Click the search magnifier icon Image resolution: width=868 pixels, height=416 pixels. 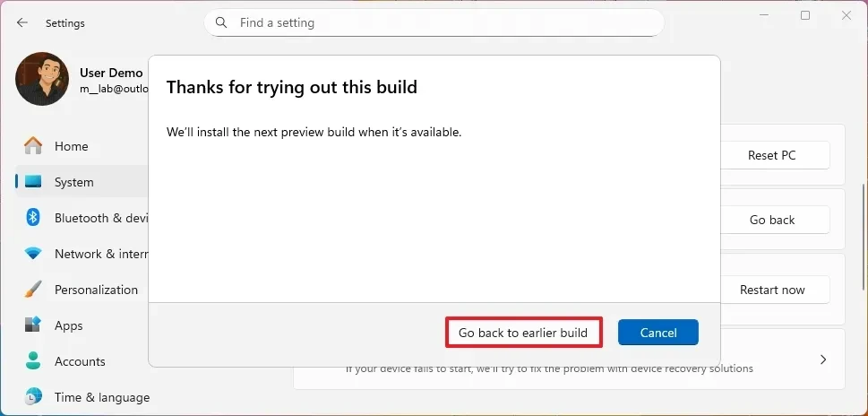coord(221,22)
